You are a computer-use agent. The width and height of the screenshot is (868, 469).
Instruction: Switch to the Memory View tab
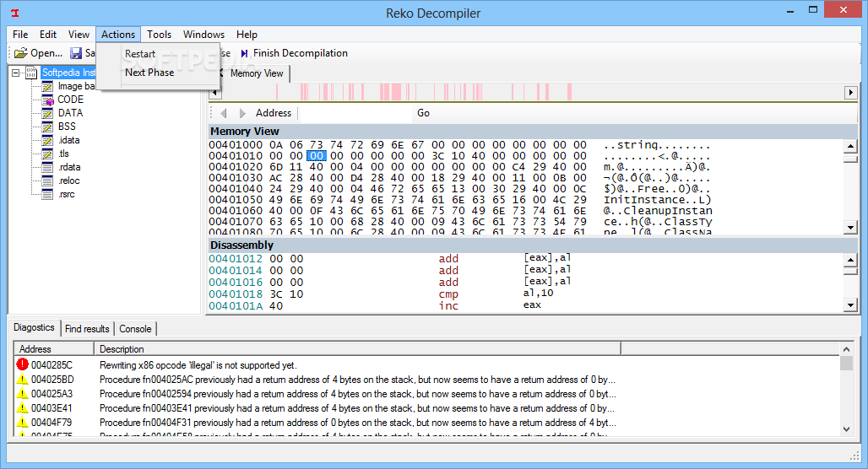tap(257, 73)
